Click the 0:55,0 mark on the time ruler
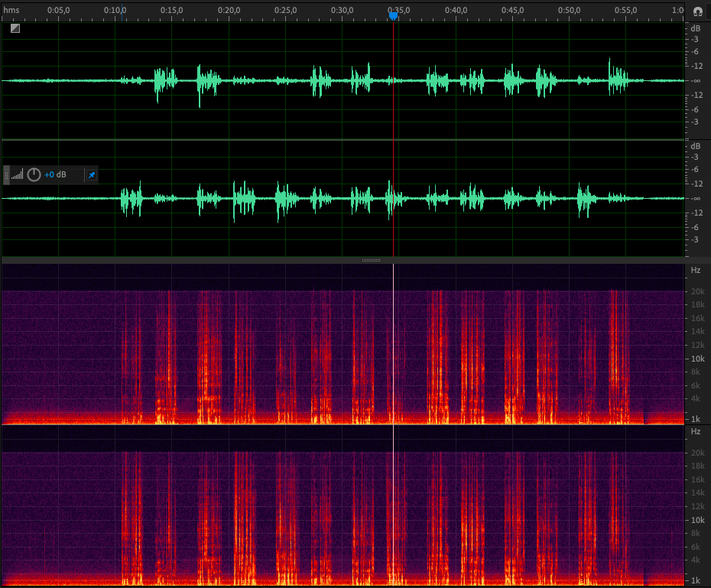This screenshot has width=711, height=588. click(625, 11)
